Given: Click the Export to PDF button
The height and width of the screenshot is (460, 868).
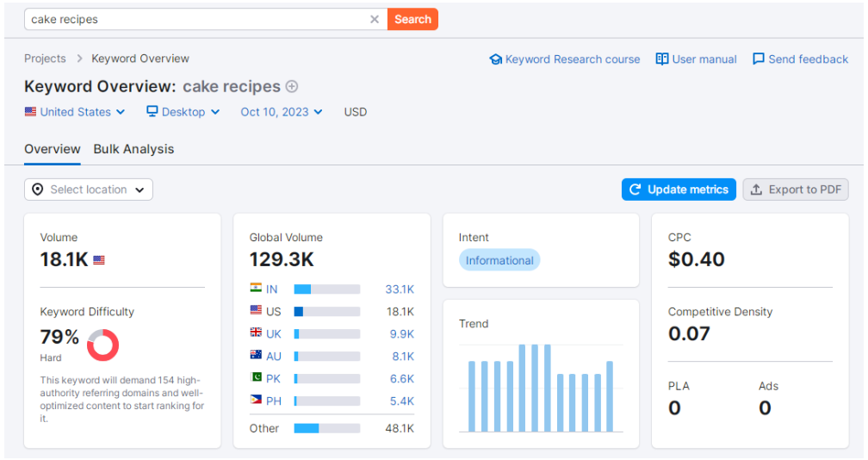Looking at the screenshot, I should [x=796, y=190].
